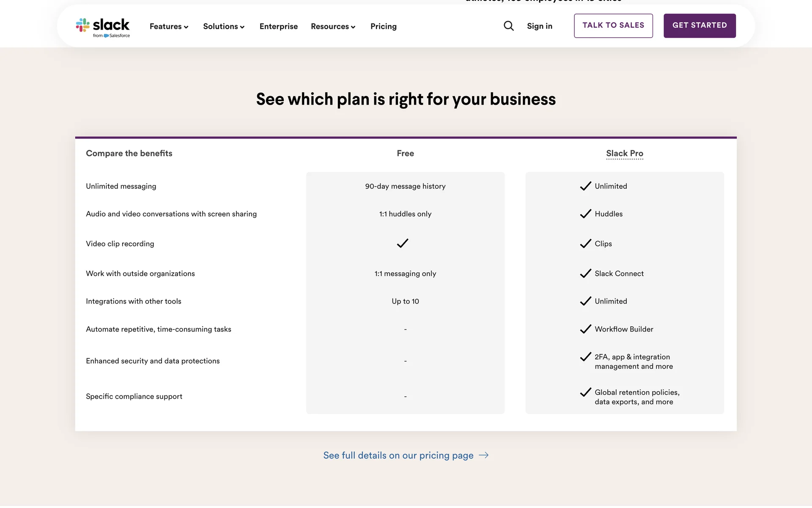Click the Talk to Sales button
Screen dimensions: 812x508
pos(613,26)
